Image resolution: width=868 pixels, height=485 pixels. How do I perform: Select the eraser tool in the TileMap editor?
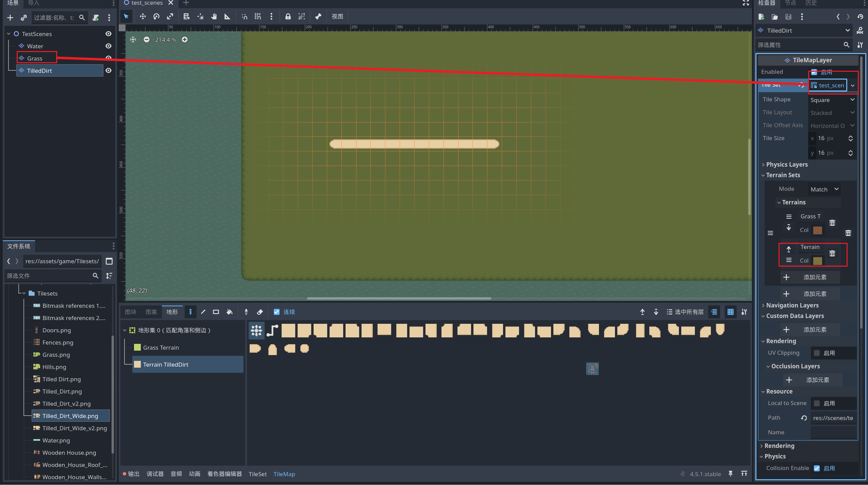260,312
